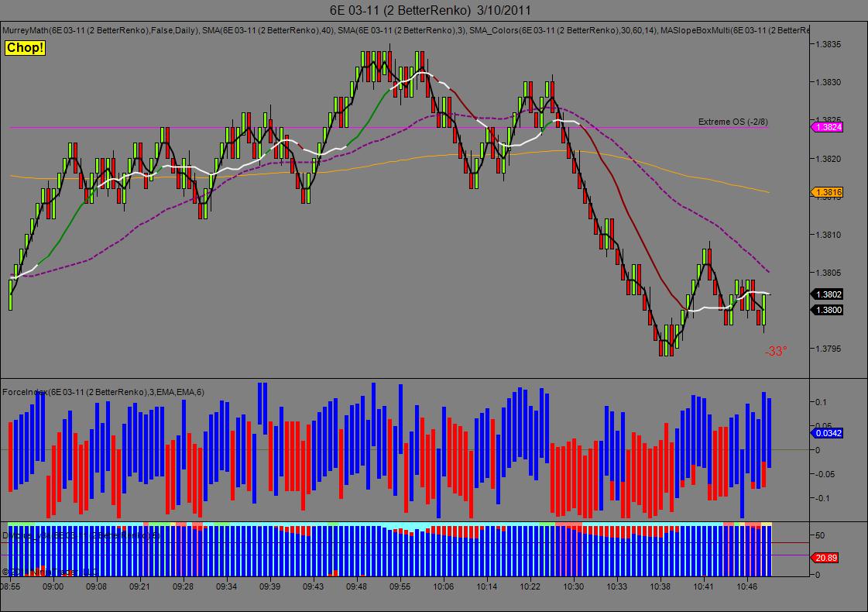The width and height of the screenshot is (868, 612).
Task: Click the 10:33 time axis label
Action: tap(616, 586)
